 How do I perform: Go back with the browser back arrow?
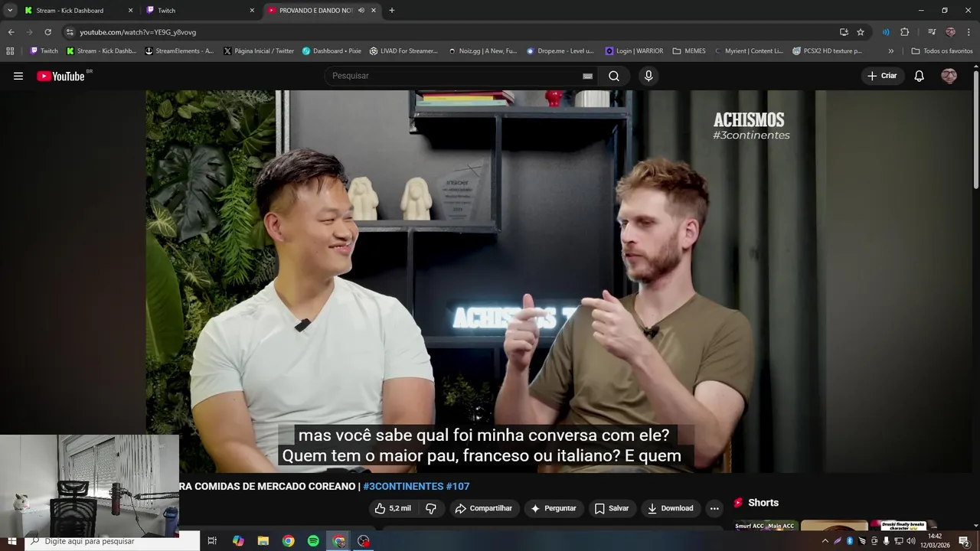tap(11, 32)
